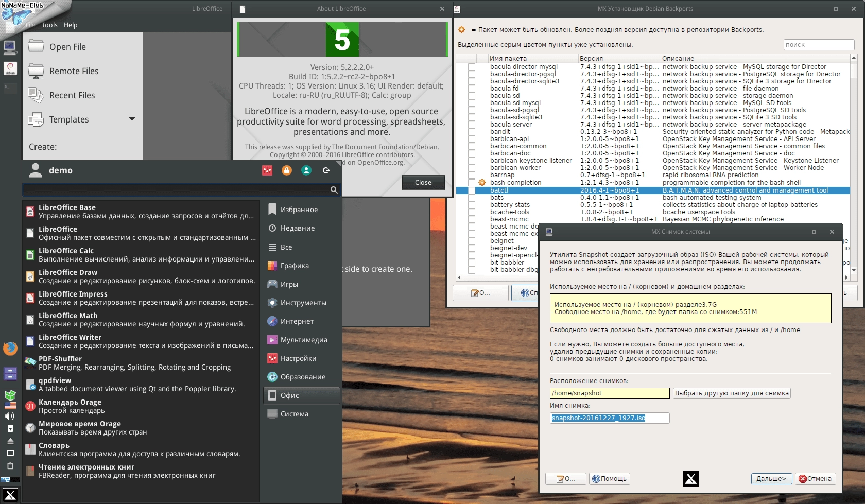Tick the checkbox for batctl row
Viewport: 865px width, 504px height.
[x=472, y=190]
